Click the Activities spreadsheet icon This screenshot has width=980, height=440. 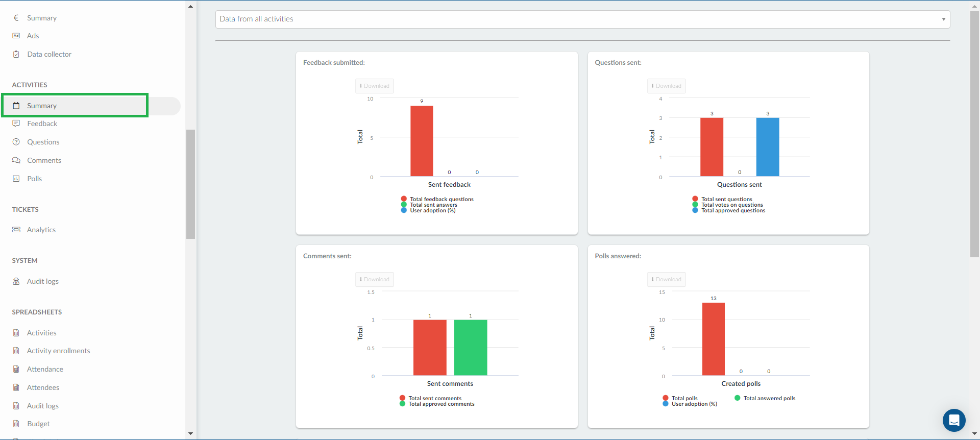[x=16, y=333]
